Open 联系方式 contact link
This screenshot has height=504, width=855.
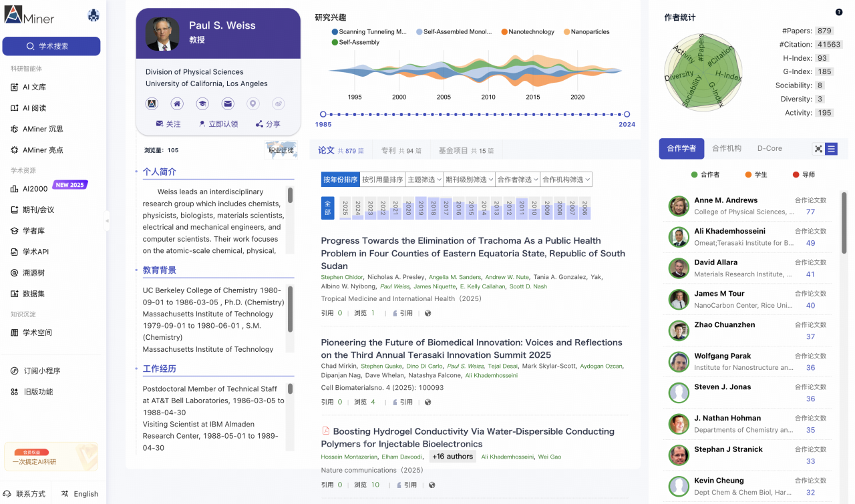point(25,494)
